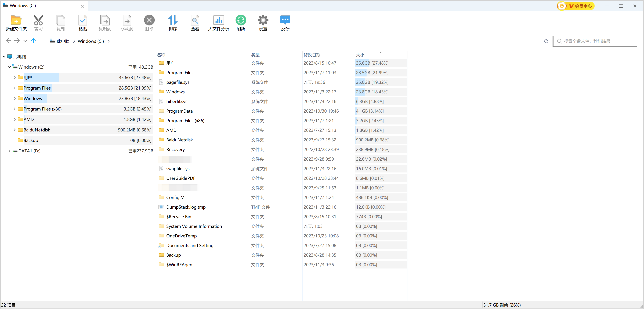Click the 28.5GB [21.99%] size bar
The image size is (644, 309).
pyautogui.click(x=381, y=73)
